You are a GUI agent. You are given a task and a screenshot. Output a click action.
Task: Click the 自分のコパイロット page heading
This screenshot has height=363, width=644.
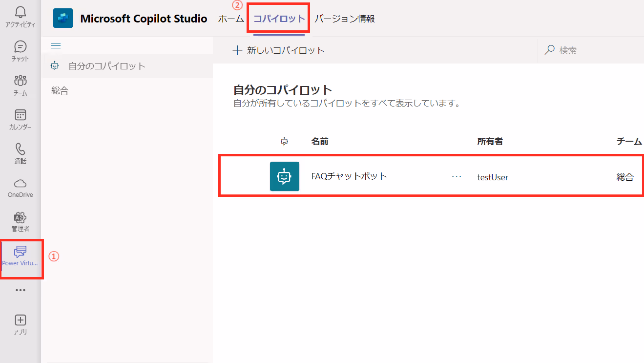[283, 90]
